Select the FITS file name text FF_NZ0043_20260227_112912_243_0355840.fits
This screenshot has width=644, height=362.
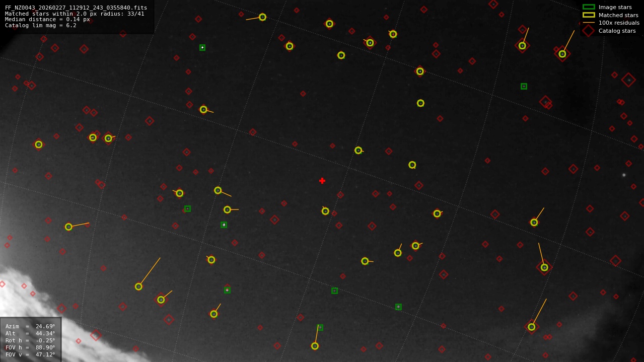[x=76, y=8]
